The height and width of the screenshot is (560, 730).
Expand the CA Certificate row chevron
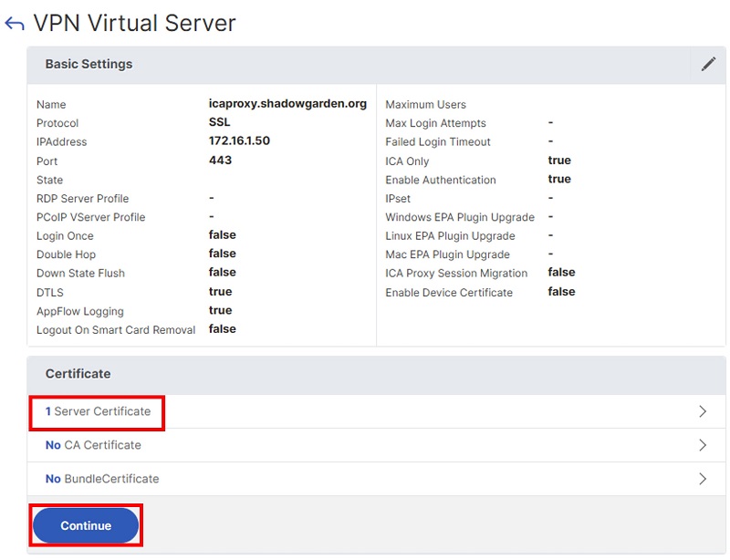coord(703,445)
